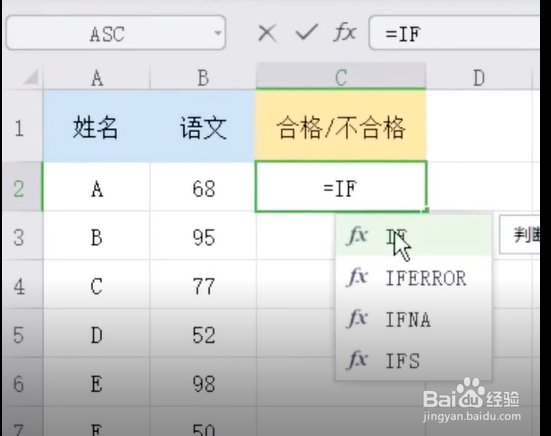
Task: Select row 5 header
Action: (22, 334)
